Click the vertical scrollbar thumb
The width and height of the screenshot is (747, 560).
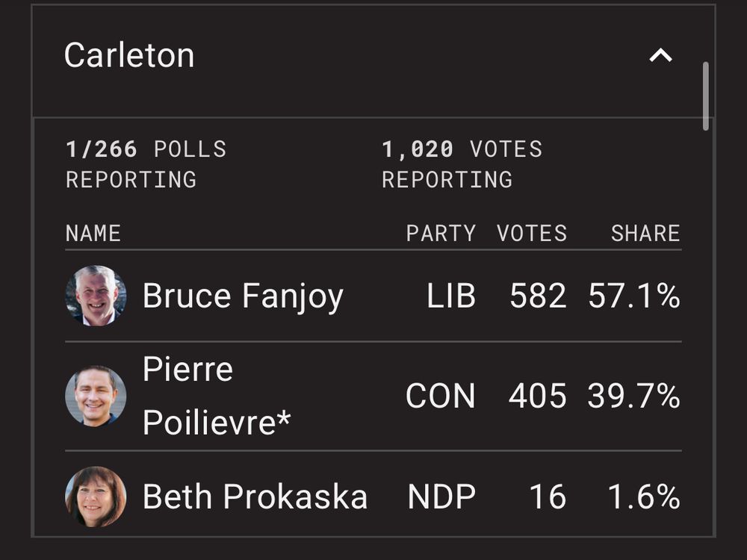pyautogui.click(x=706, y=96)
